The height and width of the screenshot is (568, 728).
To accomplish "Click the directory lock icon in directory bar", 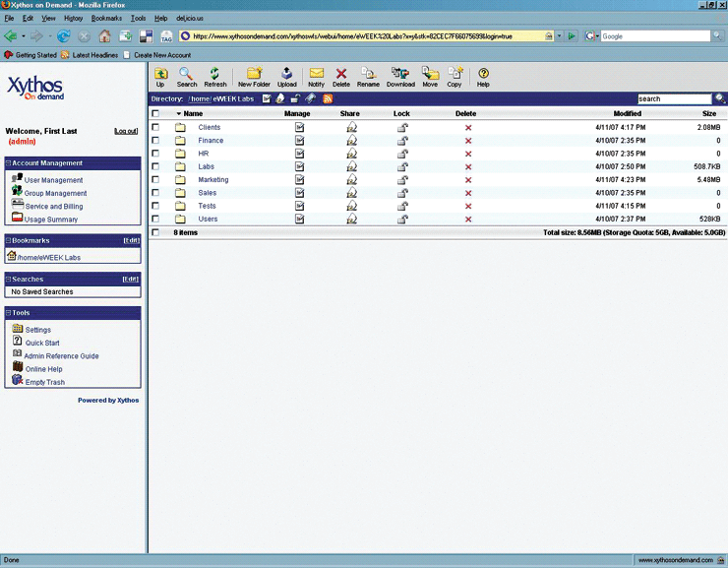I will [295, 98].
